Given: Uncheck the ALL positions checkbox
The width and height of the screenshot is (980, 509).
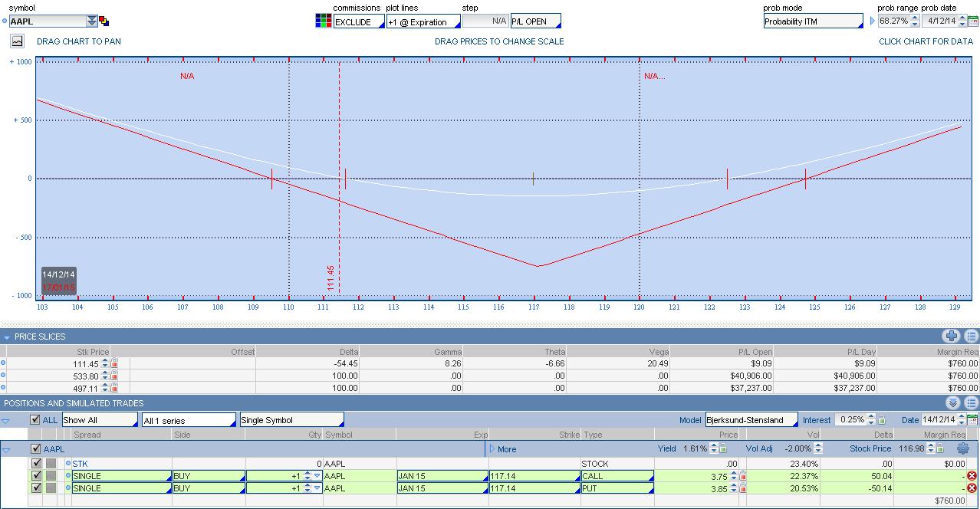Looking at the screenshot, I should click(x=35, y=420).
